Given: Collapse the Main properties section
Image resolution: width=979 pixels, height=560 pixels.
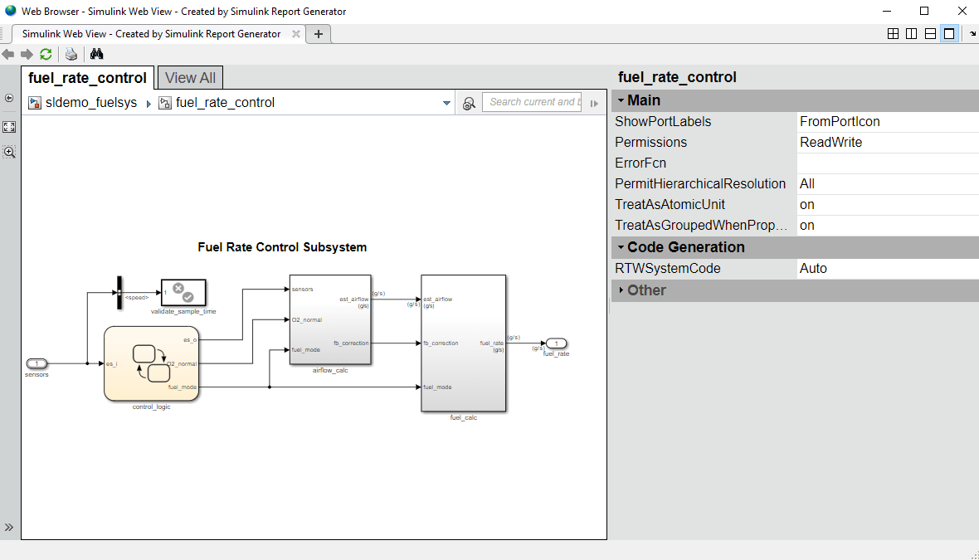Looking at the screenshot, I should click(x=621, y=100).
